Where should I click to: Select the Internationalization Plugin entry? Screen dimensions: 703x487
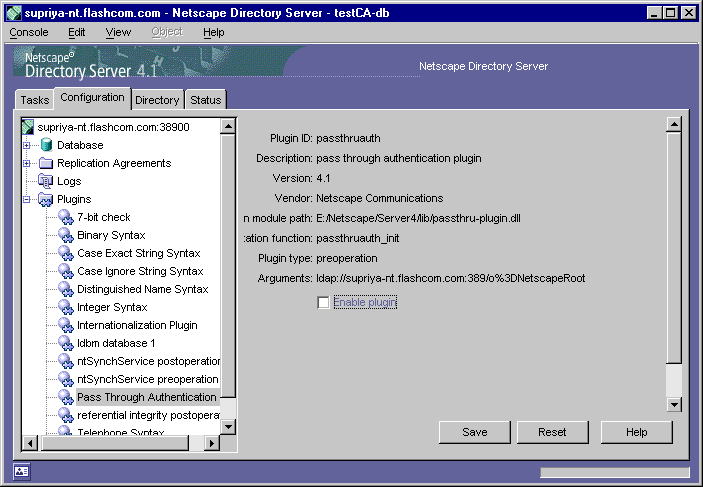(137, 325)
